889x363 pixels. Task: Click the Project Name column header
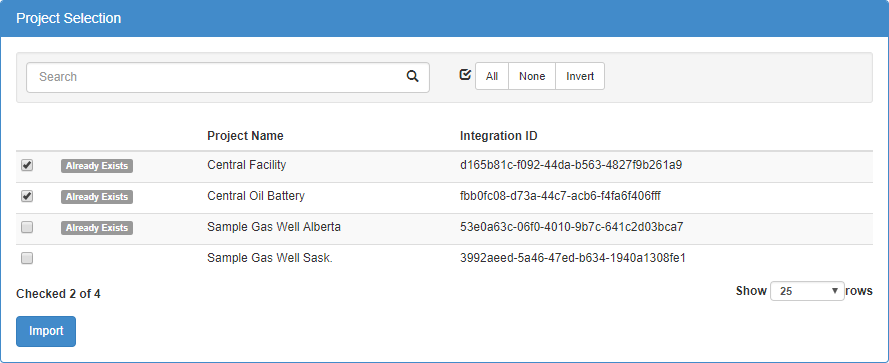pyautogui.click(x=245, y=136)
